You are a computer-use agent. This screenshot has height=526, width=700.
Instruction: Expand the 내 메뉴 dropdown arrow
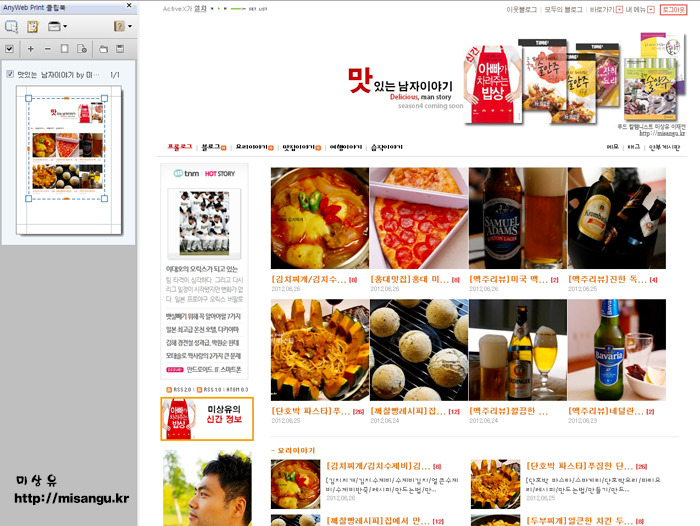pos(651,9)
